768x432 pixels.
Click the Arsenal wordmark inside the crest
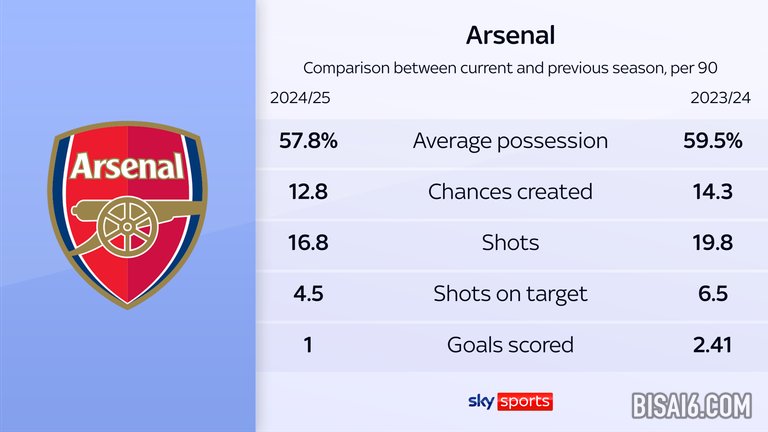127,166
